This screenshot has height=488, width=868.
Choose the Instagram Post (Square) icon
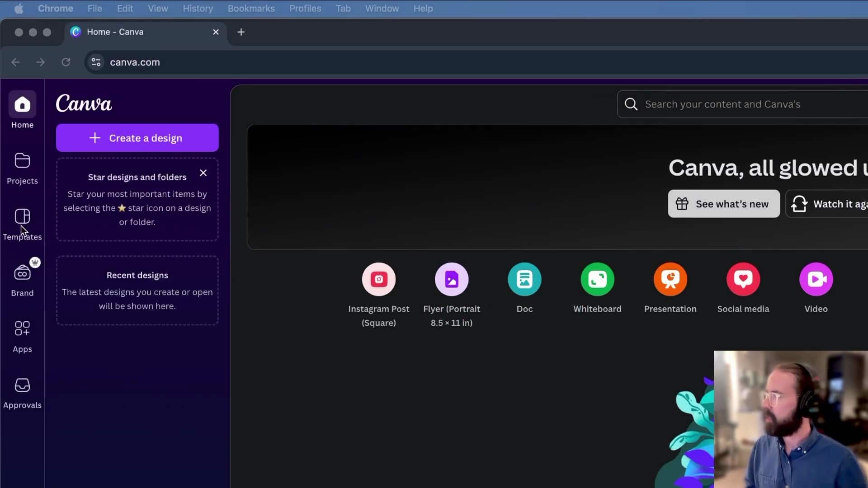pos(379,279)
